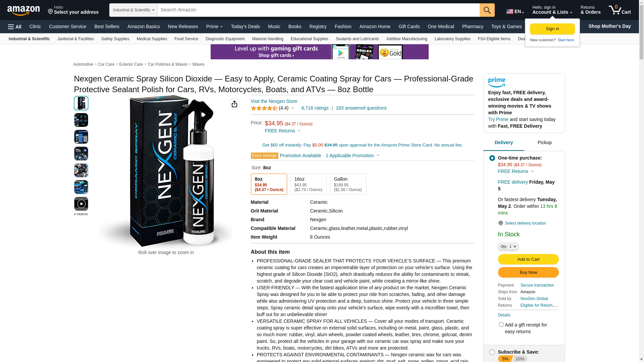Viewport: 644px width, 362px height.
Task: Click the Add to Cart button
Action: pyautogui.click(x=528, y=259)
